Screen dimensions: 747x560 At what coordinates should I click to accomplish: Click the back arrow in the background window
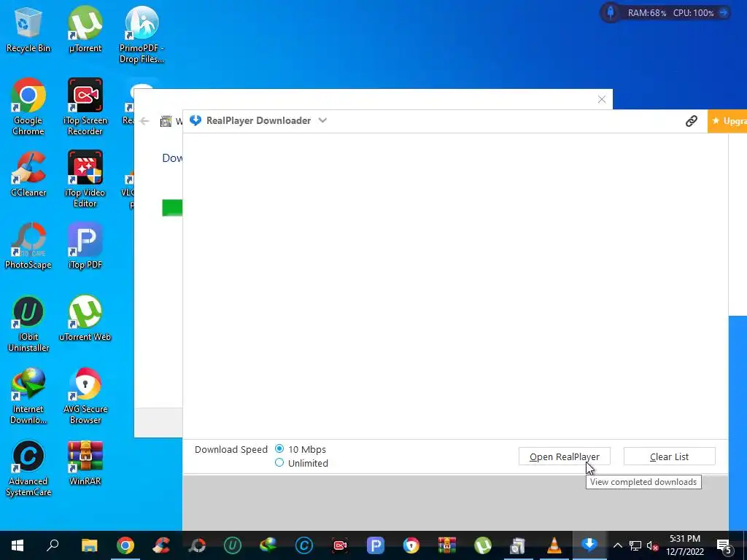coord(145,122)
